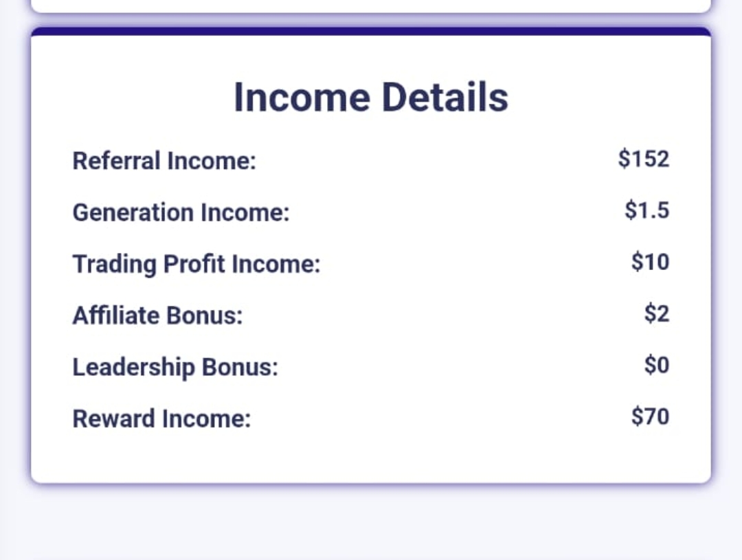This screenshot has height=560, width=742.
Task: Click the $0 leadership bonus value
Action: [x=657, y=365]
